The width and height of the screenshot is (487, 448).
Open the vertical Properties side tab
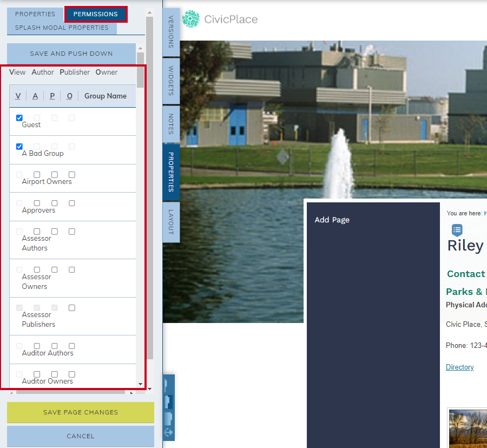pos(171,172)
